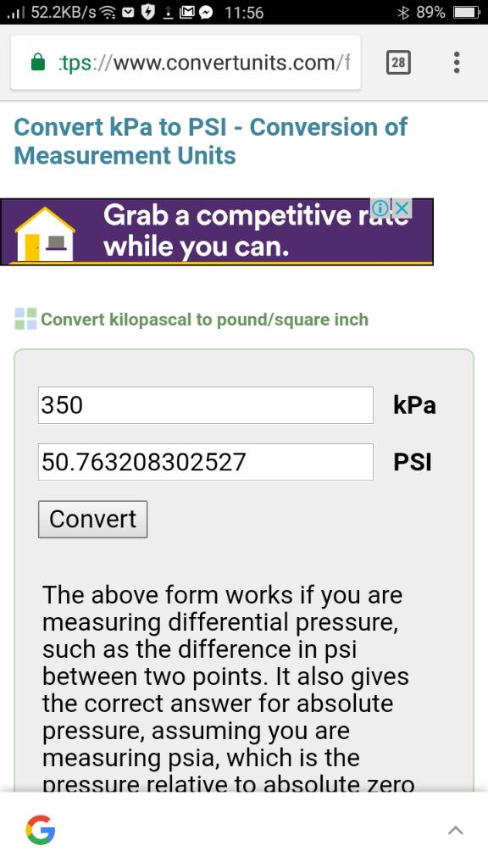
Task: Tap the Bluetooth icon in status bar
Action: pyautogui.click(x=402, y=12)
